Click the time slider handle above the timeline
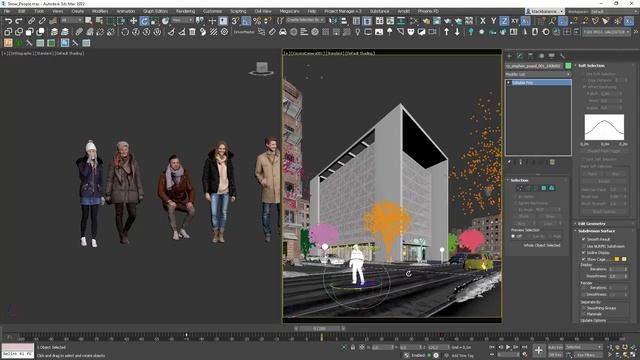Viewport: 640px width, 360px height. (320, 329)
